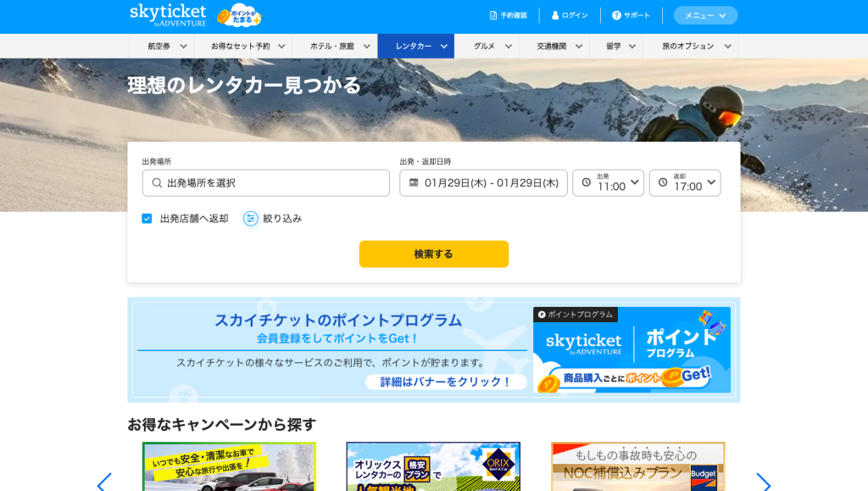Screen dimensions: 868x491
Task: Toggle 出発店舗へ返却 checkbox
Action: [x=147, y=219]
